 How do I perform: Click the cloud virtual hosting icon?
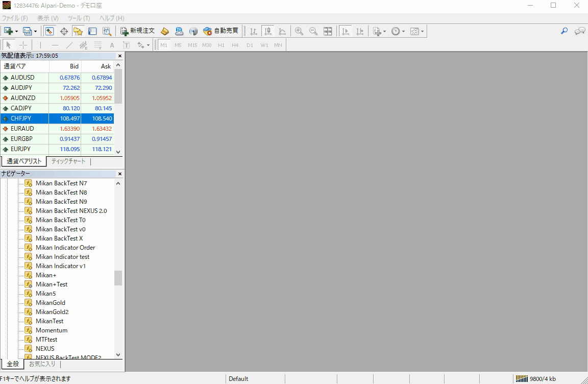179,31
